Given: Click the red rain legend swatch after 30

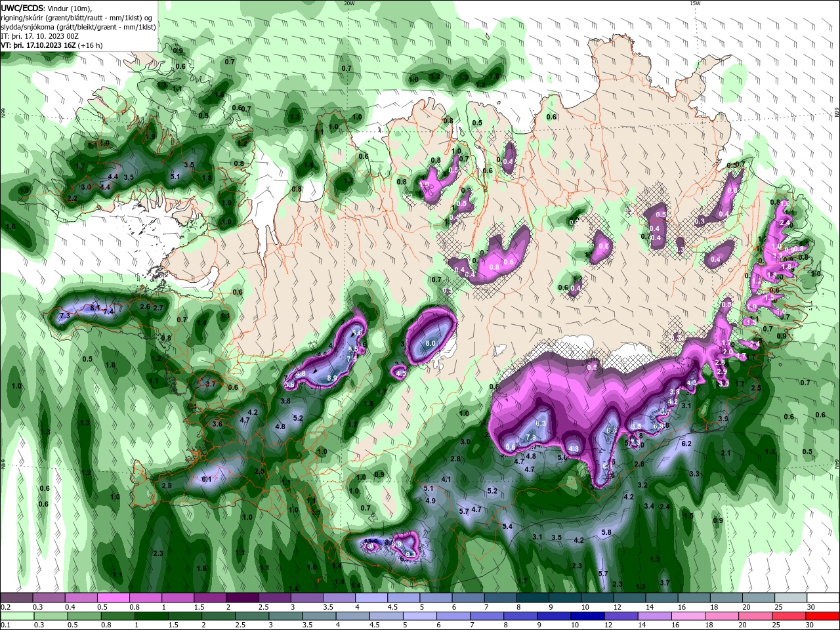Looking at the screenshot, I should click(x=823, y=616).
